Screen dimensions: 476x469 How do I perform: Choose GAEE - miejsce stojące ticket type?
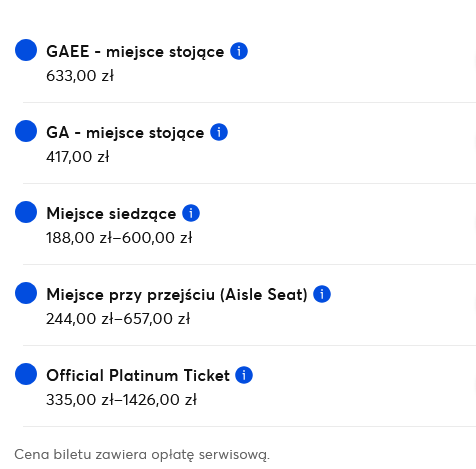[135, 52]
